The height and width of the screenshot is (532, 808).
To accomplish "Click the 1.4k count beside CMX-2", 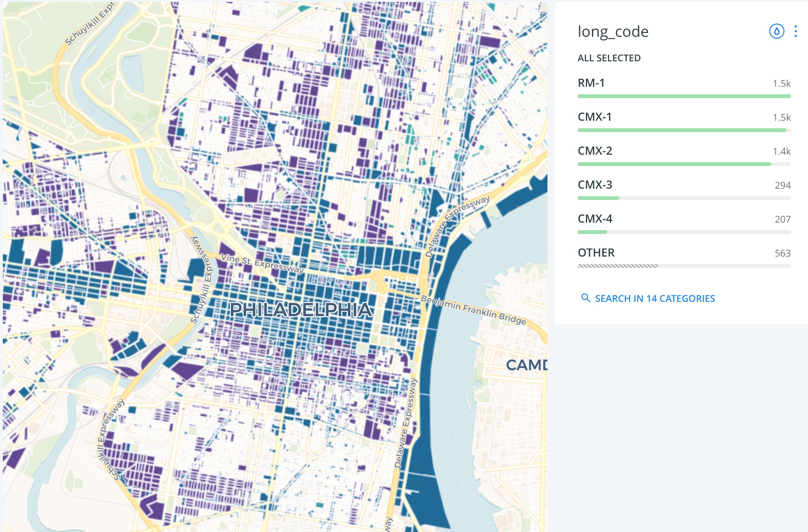I will pos(781,151).
